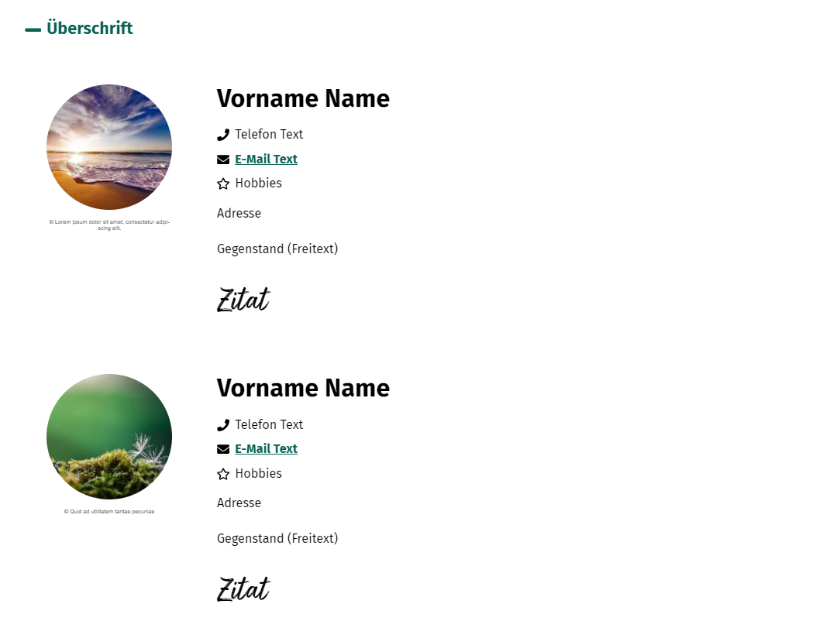
Task: Click the round beach sunset photo
Action: pyautogui.click(x=109, y=146)
